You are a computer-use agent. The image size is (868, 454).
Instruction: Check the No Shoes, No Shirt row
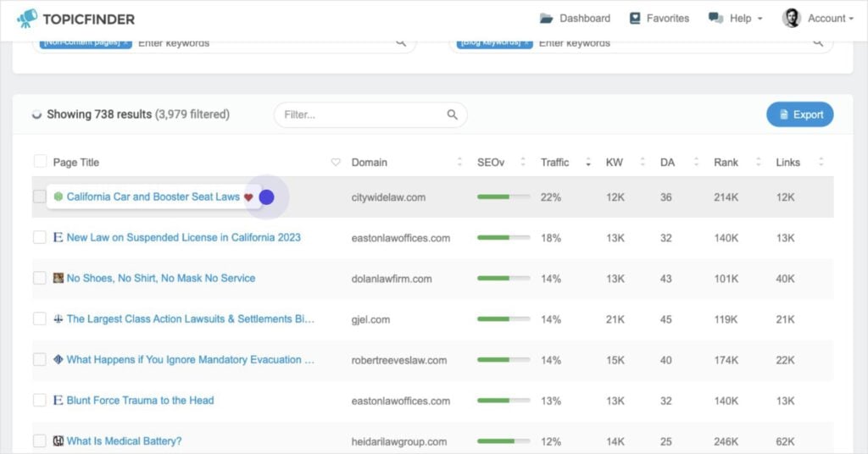(39, 278)
